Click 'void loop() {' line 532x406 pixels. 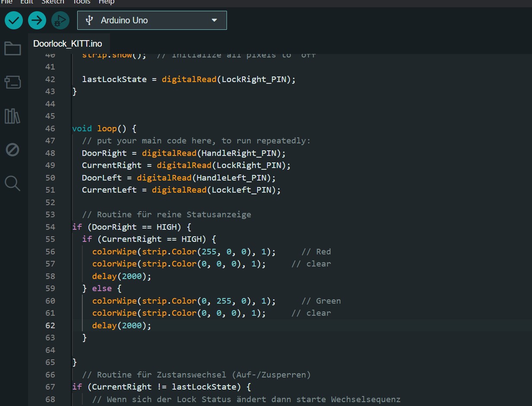click(104, 128)
